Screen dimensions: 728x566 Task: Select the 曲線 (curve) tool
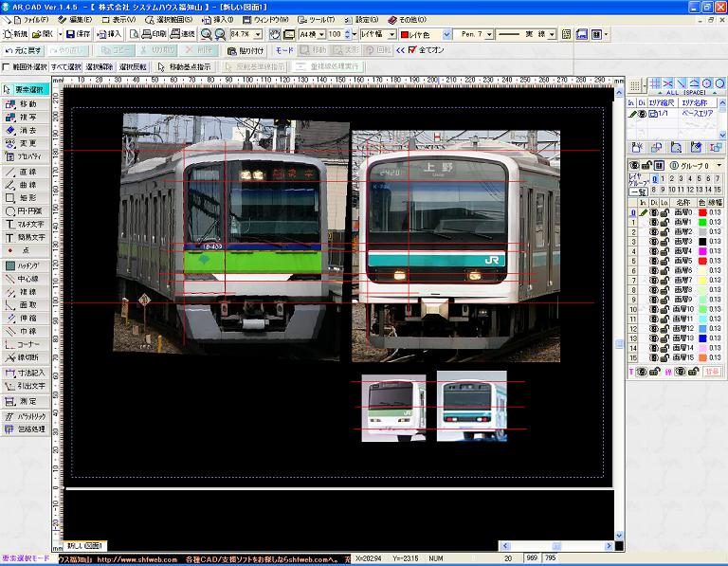pos(26,184)
